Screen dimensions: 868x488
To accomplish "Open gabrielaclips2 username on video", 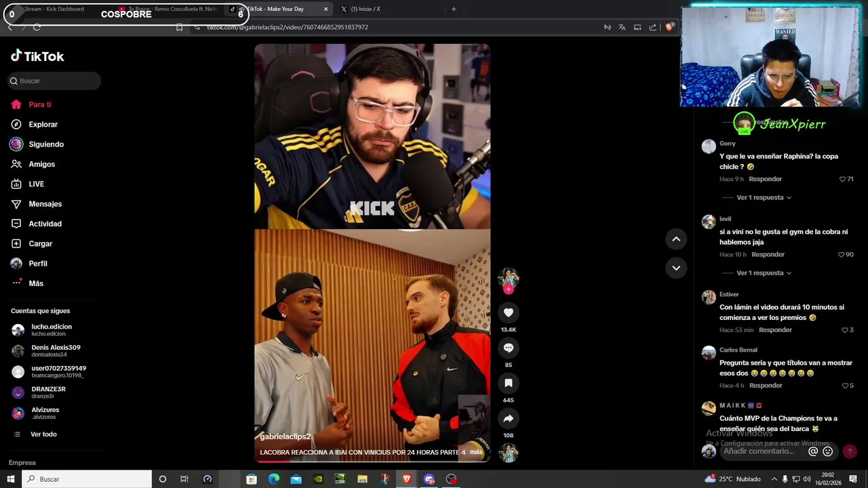I will tap(285, 436).
